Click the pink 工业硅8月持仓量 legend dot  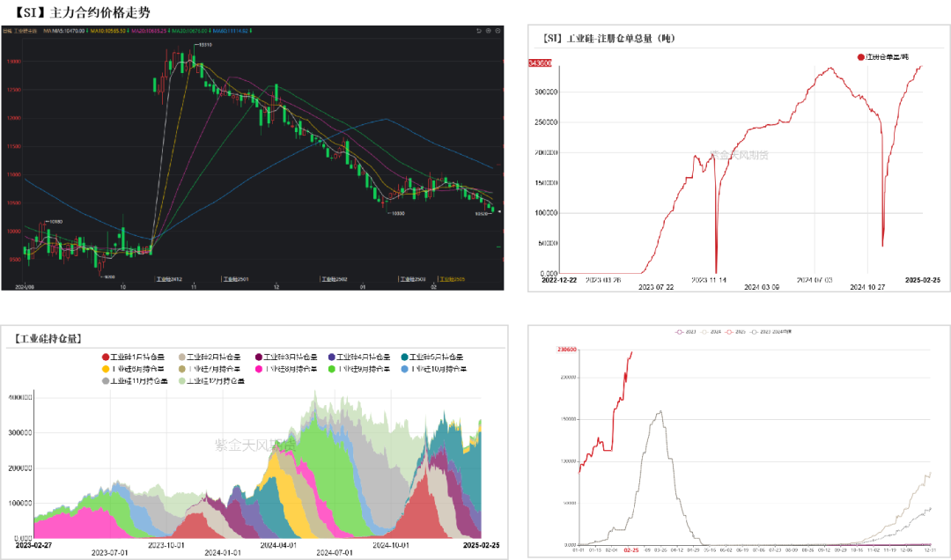click(x=260, y=369)
